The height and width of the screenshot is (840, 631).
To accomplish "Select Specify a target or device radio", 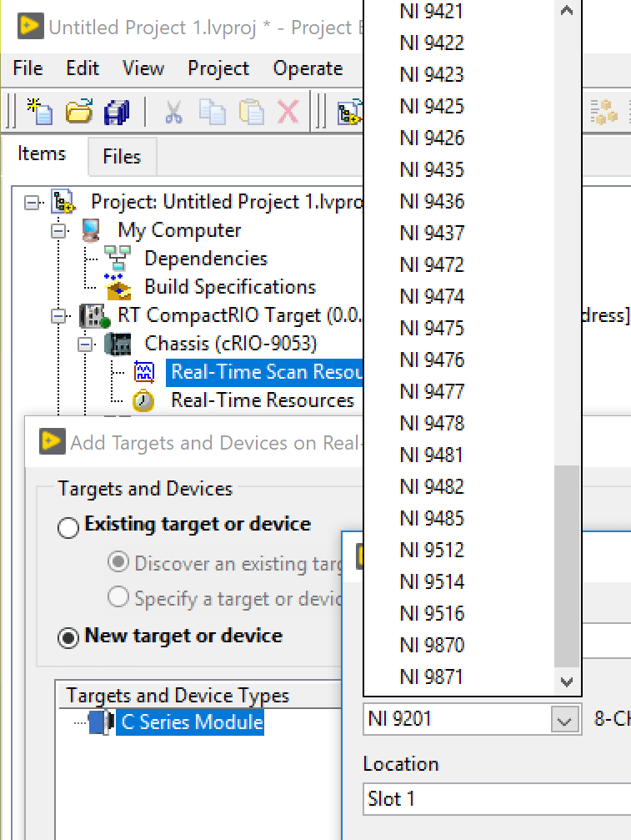I will tap(118, 596).
